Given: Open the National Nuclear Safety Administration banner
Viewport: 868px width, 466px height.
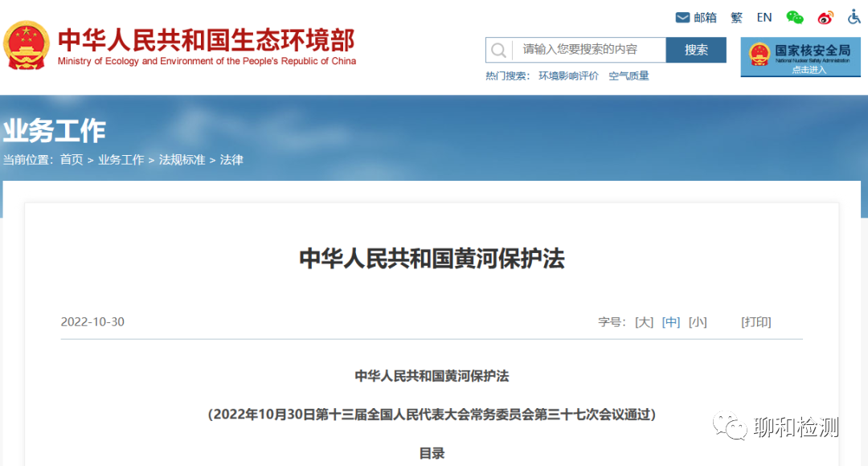Looking at the screenshot, I should coord(800,55).
